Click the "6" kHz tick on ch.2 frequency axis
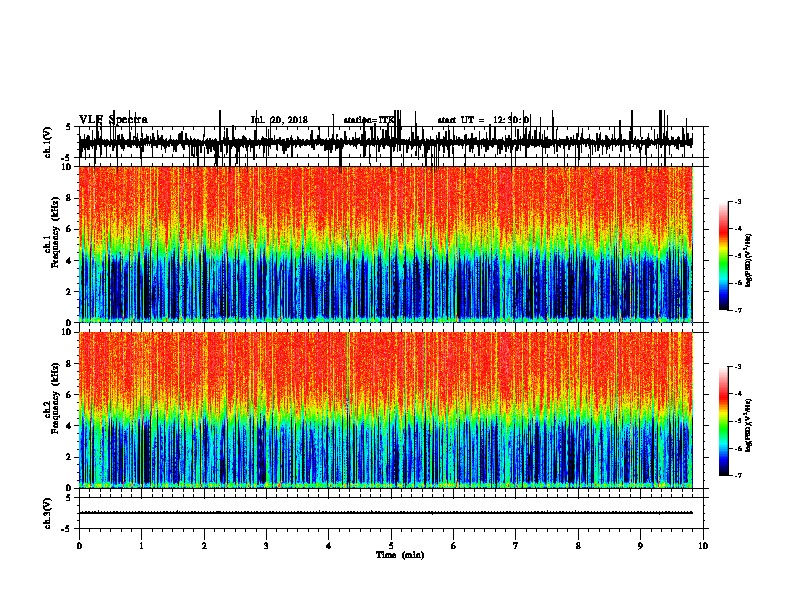The height and width of the screenshot is (612, 792). [x=70, y=395]
